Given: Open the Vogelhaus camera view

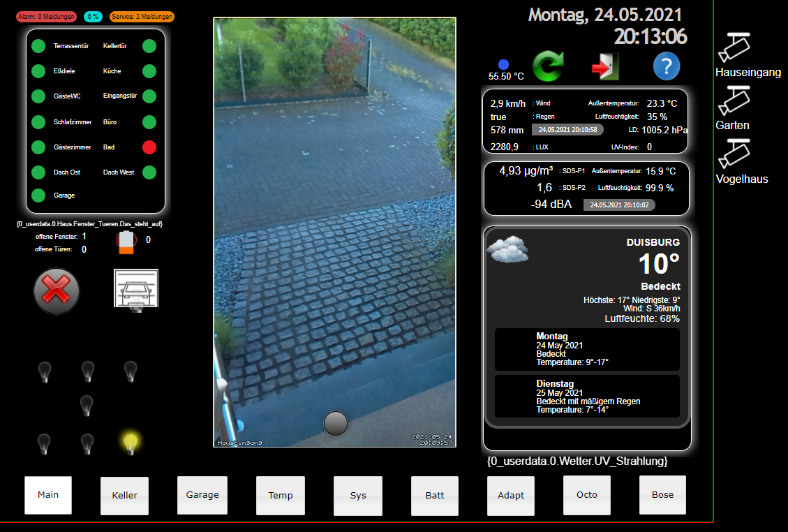Looking at the screenshot, I should [734, 154].
